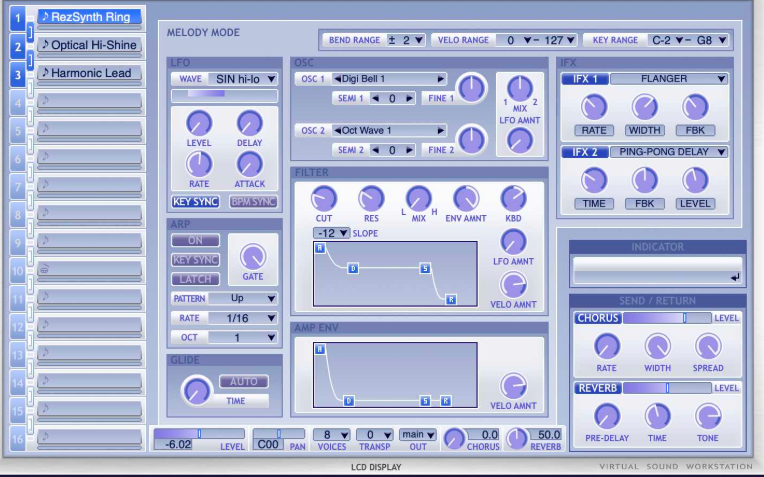Click the REVERB TONE knob
This screenshot has width=764, height=477.
pos(708,417)
